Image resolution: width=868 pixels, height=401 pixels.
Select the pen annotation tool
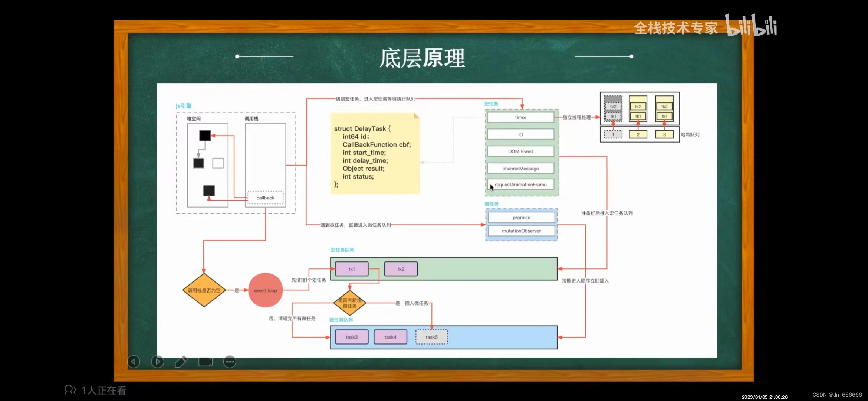(181, 361)
